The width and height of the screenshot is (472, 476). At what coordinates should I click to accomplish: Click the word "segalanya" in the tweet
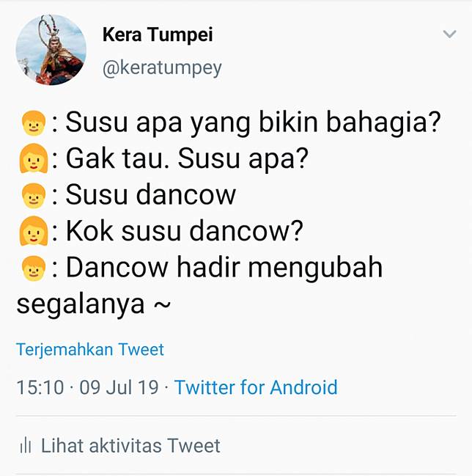pos(81,304)
